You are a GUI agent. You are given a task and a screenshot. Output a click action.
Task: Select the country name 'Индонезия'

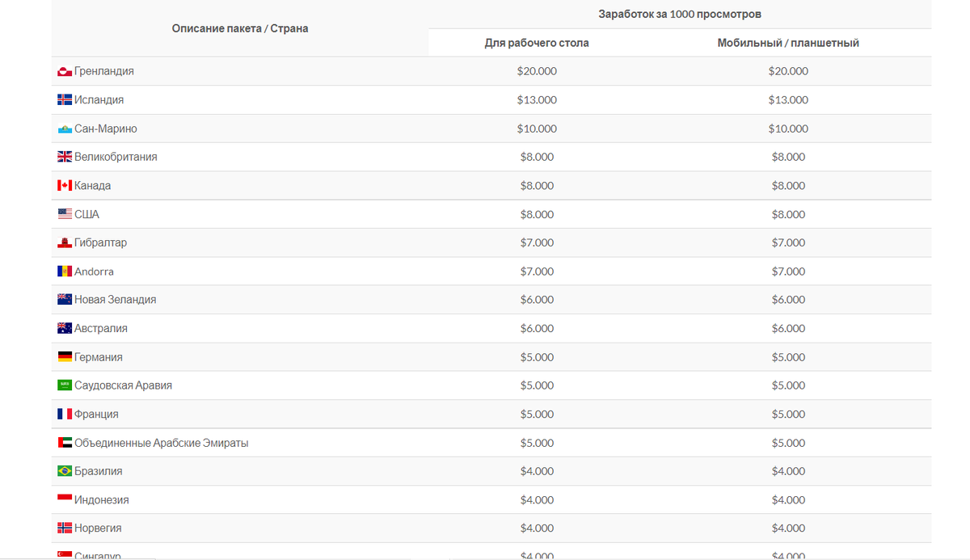coord(102,500)
